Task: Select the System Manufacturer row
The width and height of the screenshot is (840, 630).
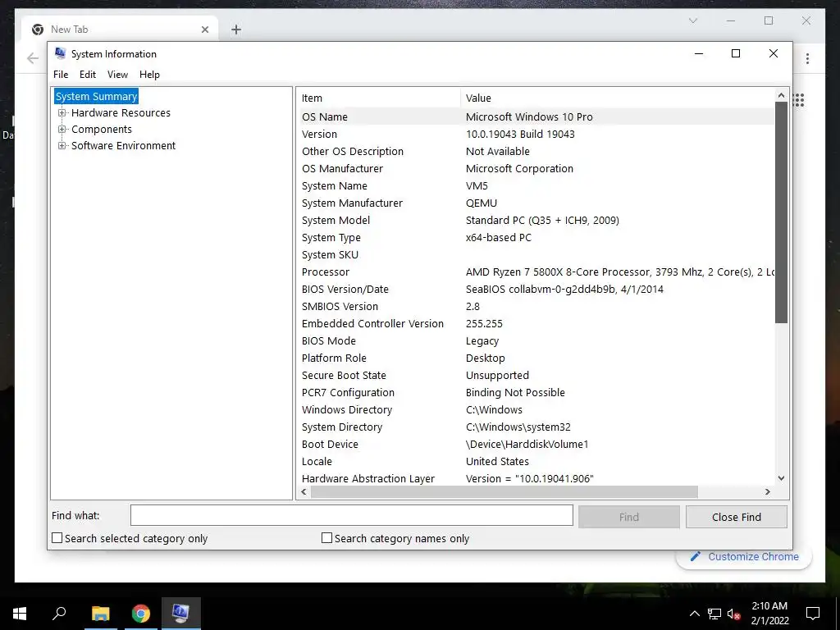Action: [536, 203]
